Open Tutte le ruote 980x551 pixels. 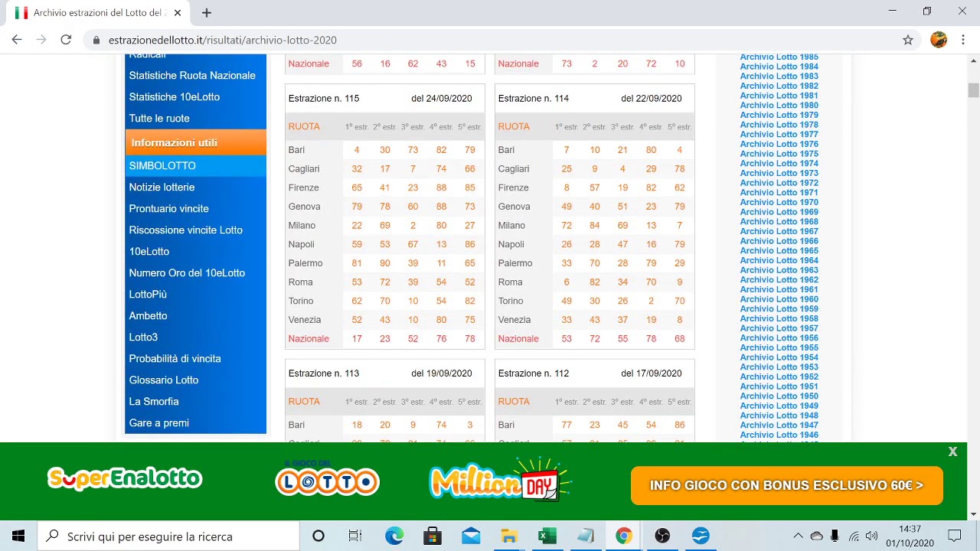click(159, 118)
